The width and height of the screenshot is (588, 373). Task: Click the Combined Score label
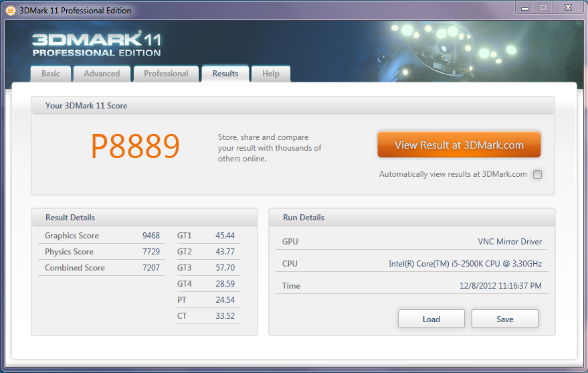pos(75,268)
